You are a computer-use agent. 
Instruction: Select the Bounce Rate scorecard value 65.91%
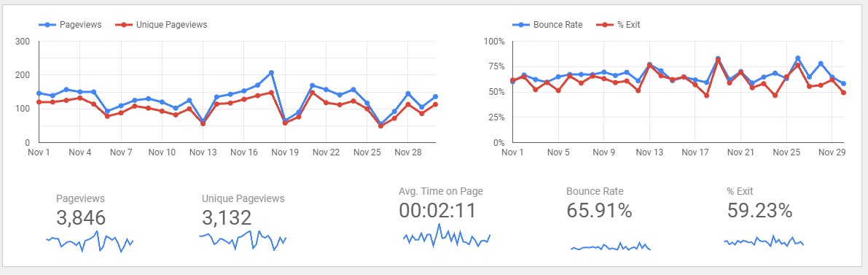(600, 211)
